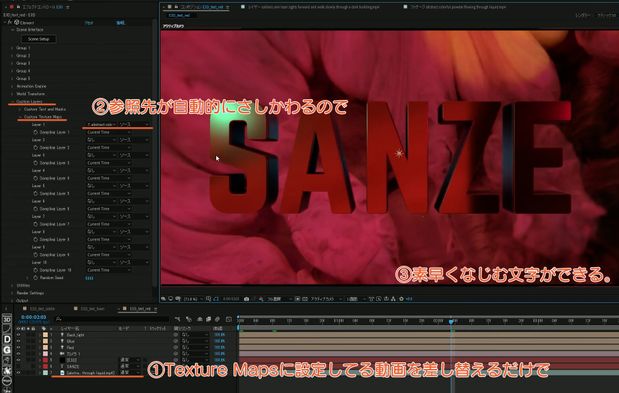Click the composition name breadcrumb in viewer
619x393 pixels.
(180, 15)
